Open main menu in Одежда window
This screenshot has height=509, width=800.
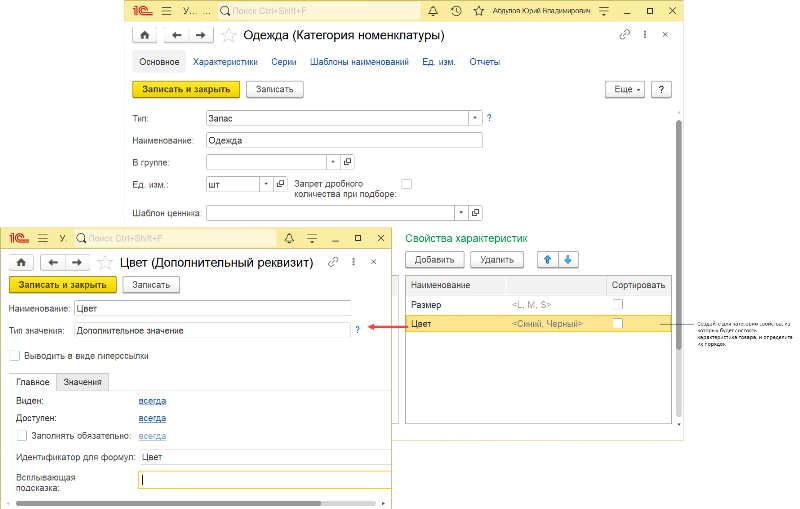[x=166, y=11]
